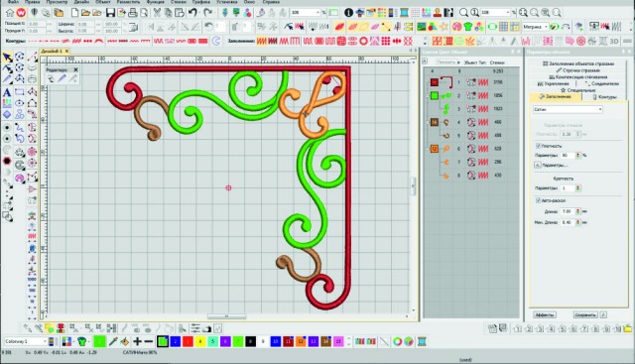The image size is (635, 364).
Task: Click the green shirt icon in color bar
Action: [x=82, y=342]
